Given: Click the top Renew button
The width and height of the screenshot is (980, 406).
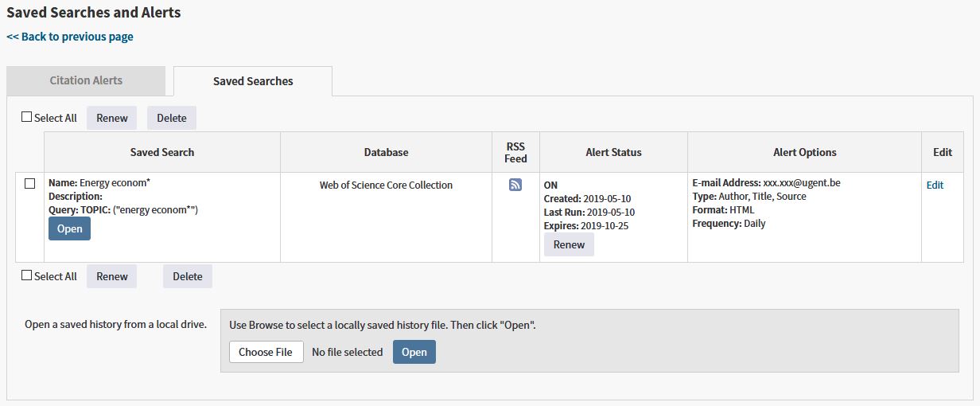Looking at the screenshot, I should pyautogui.click(x=112, y=118).
